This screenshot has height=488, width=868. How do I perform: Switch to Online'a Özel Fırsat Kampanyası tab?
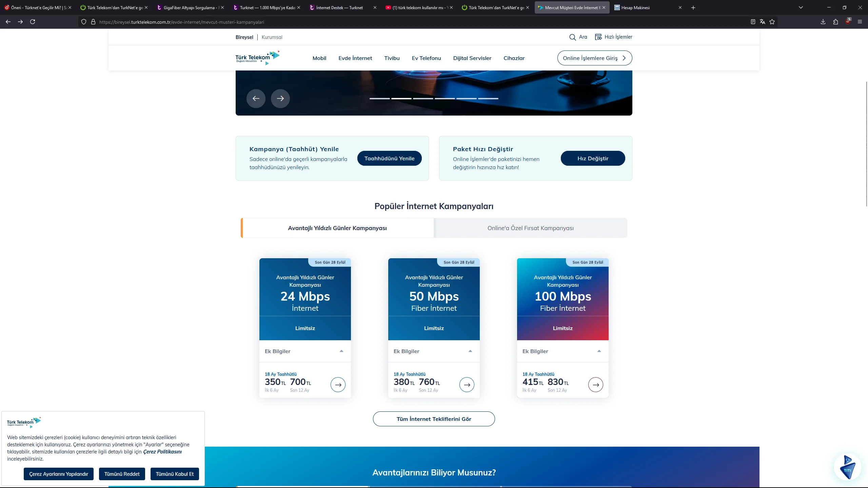pos(530,228)
